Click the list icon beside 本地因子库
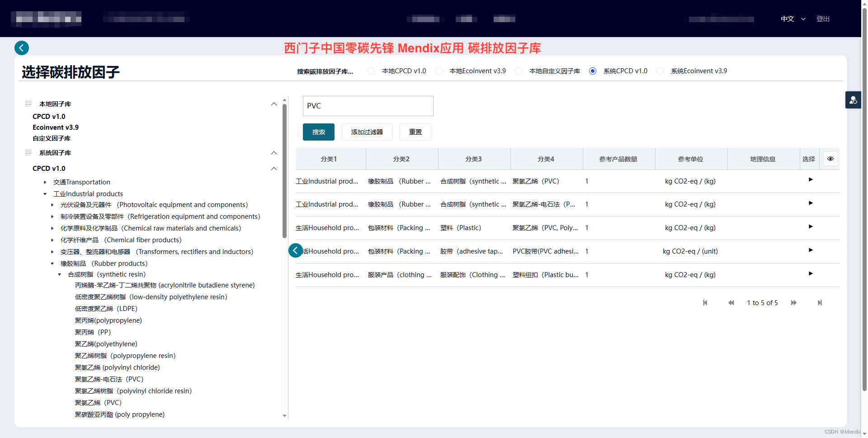Screen dimensions: 868x438 pyautogui.click(x=28, y=104)
